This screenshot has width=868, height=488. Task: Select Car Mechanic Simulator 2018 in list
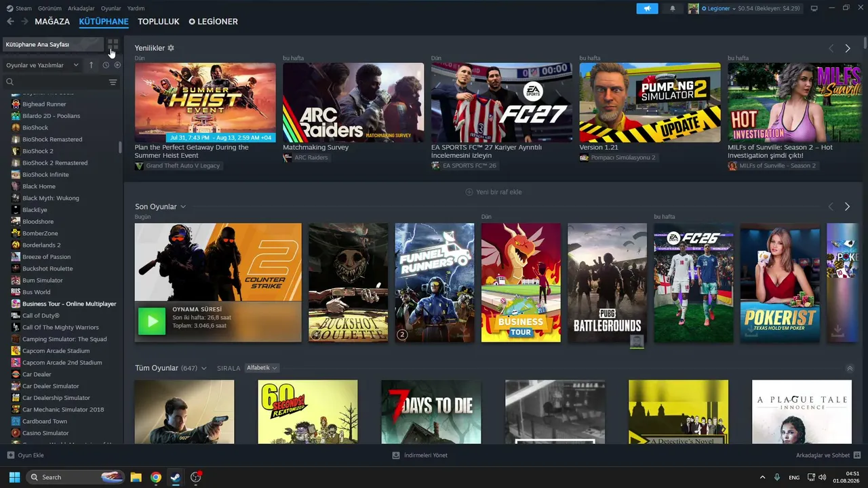(x=62, y=409)
